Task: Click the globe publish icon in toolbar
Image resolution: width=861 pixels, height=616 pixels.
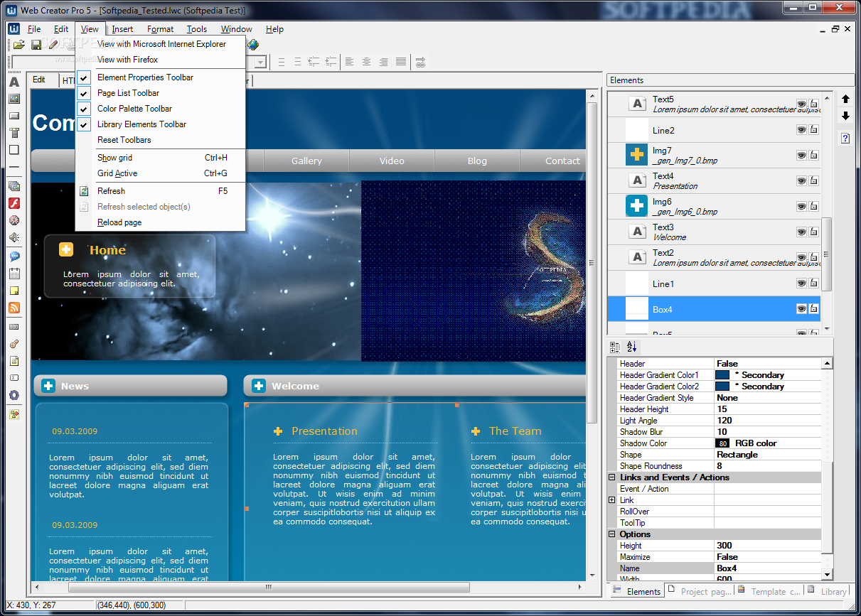Action: (x=252, y=45)
